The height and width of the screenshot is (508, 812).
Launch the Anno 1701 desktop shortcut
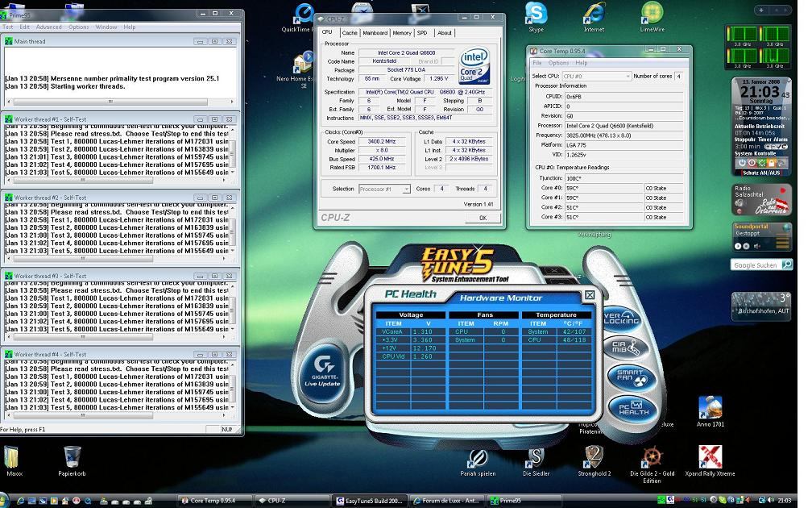tap(710, 412)
